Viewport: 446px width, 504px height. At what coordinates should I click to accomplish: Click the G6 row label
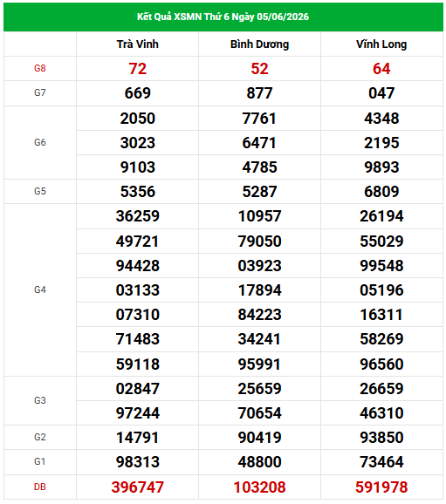pos(40,142)
